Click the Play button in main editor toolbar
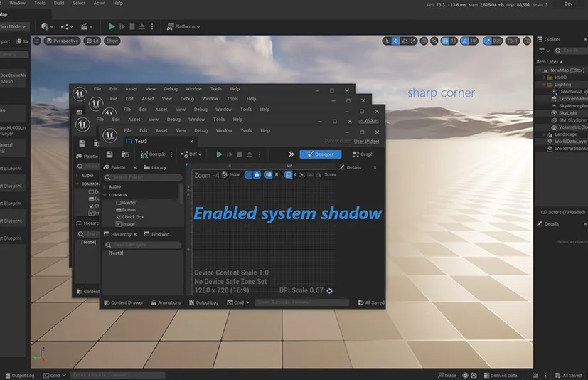Image resolution: width=588 pixels, height=380 pixels. pos(112,26)
